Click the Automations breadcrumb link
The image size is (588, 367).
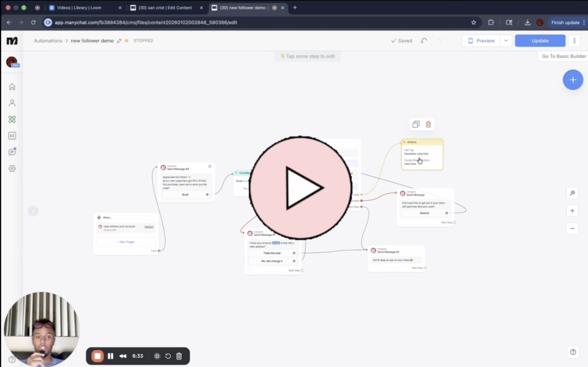(48, 41)
